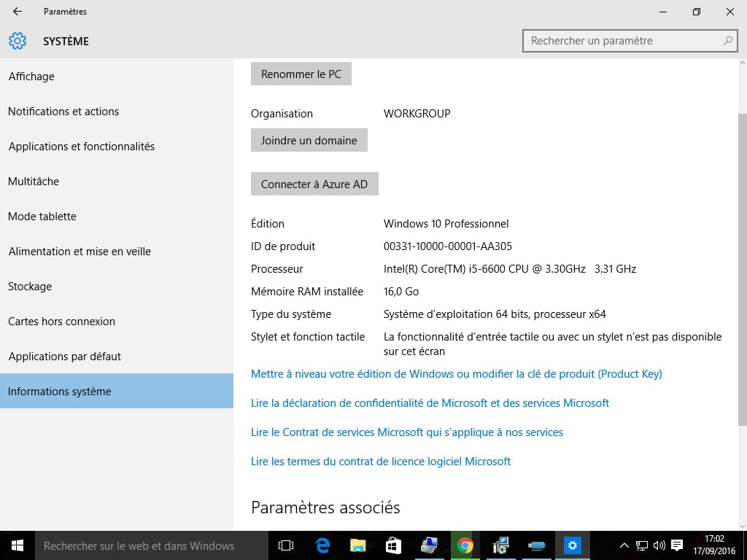The image size is (747, 560).
Task: Select Alimentation et mise en veille
Action: [117, 252]
